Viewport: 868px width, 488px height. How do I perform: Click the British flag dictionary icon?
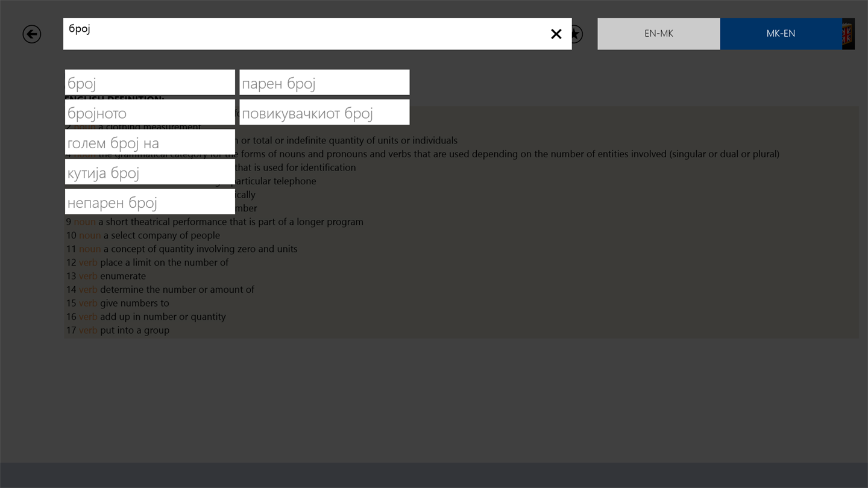(x=848, y=34)
